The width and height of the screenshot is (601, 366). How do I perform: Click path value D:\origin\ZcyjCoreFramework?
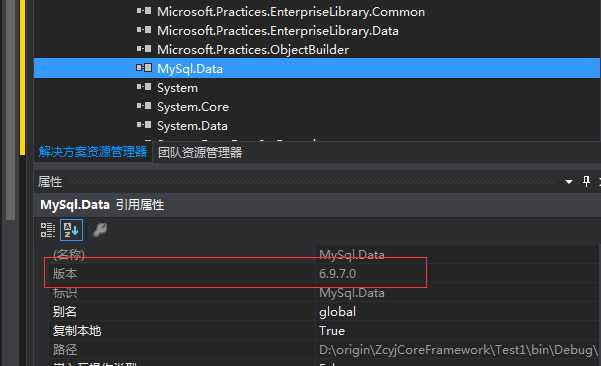[x=458, y=350]
